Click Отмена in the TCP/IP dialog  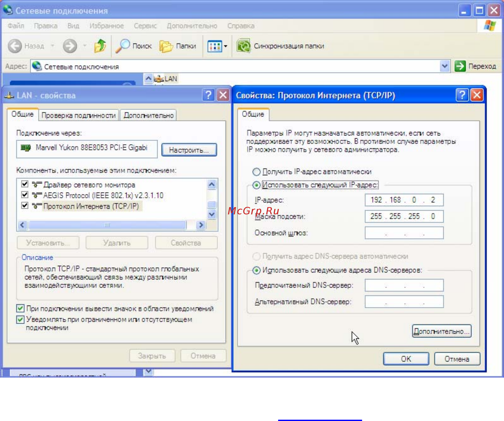(x=457, y=359)
